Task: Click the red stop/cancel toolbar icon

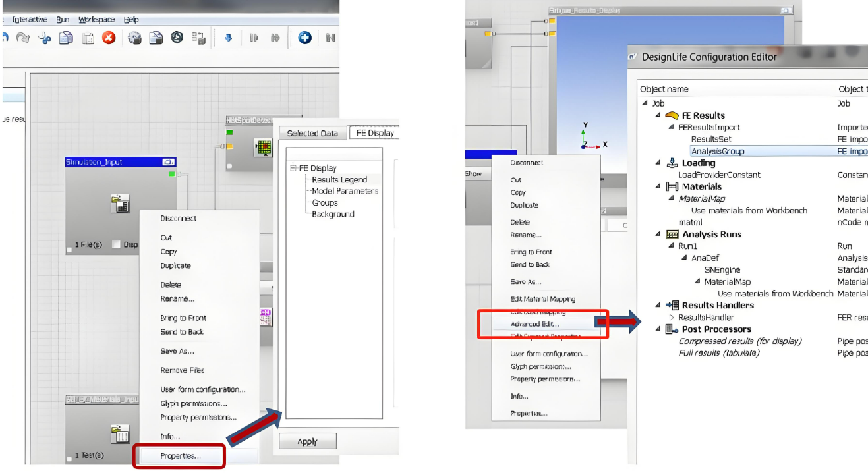Action: (x=108, y=38)
